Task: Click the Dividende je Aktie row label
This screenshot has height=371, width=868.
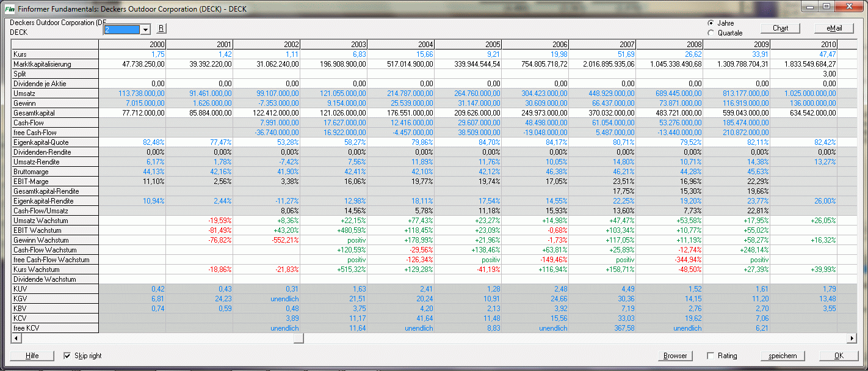Action: click(55, 84)
